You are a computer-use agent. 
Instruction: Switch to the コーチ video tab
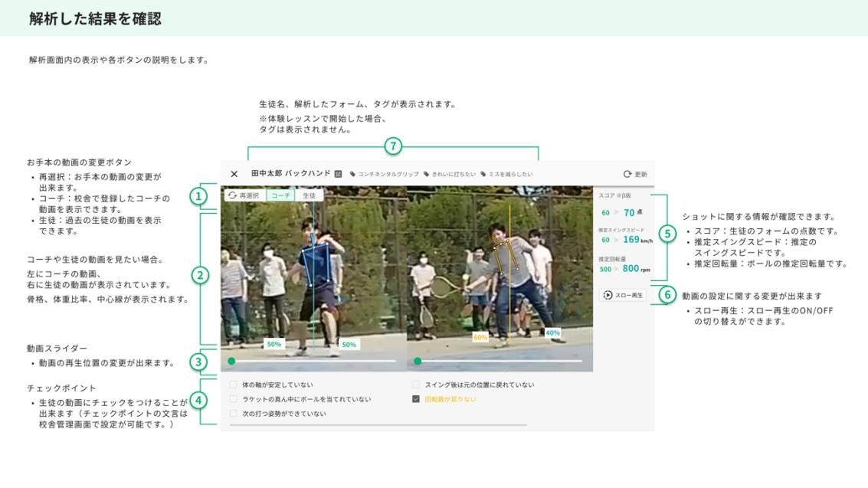pos(282,195)
